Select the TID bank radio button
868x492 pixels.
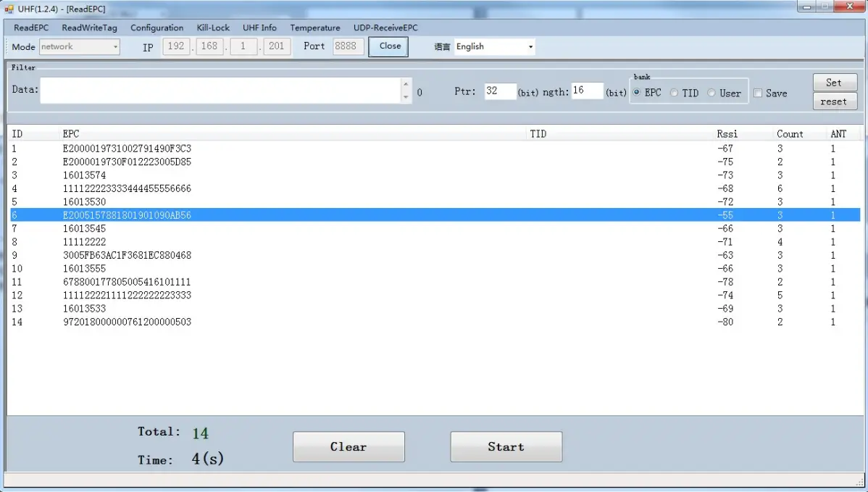pos(674,93)
